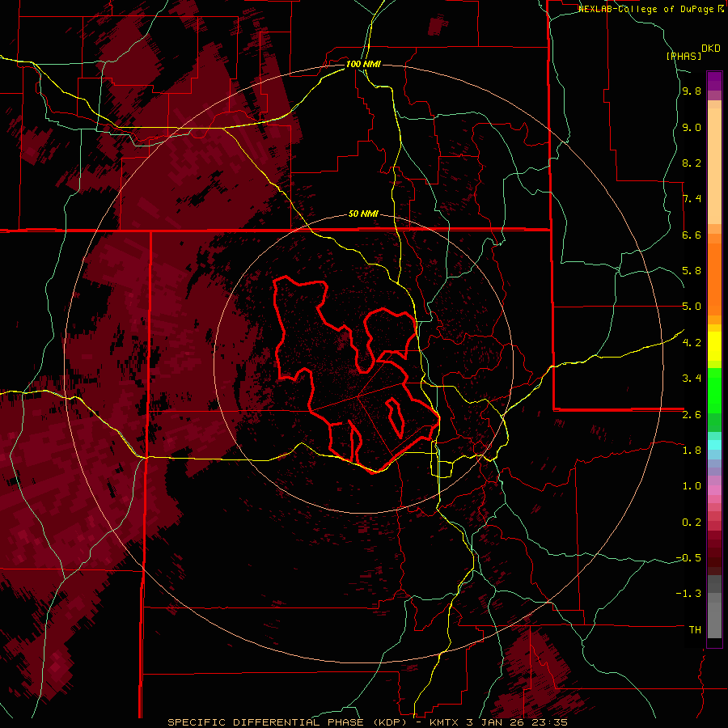Click the "DKD" label above the color scale

pos(711,49)
